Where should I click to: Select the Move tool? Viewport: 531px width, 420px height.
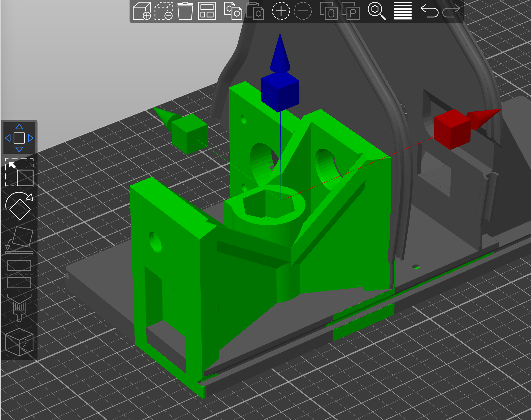(19, 138)
